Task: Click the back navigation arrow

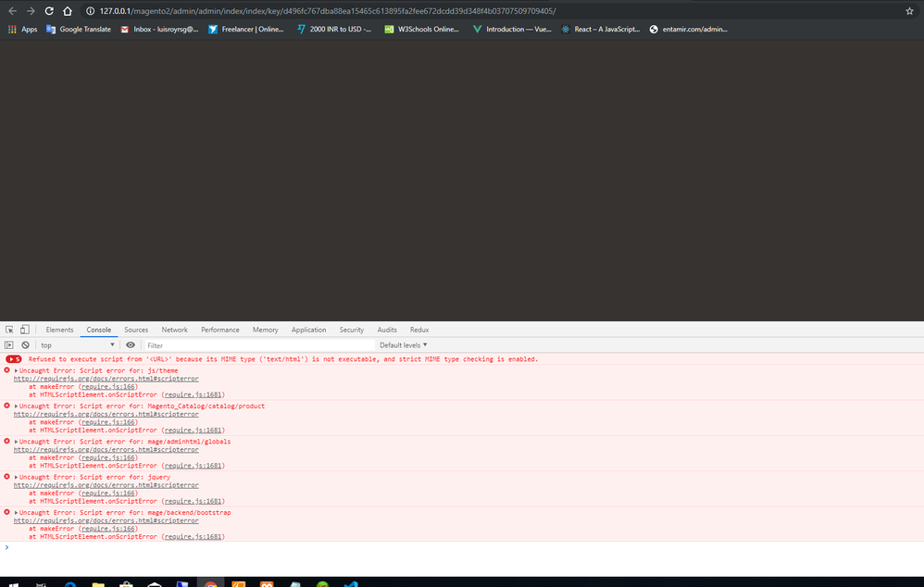Action: (x=12, y=11)
